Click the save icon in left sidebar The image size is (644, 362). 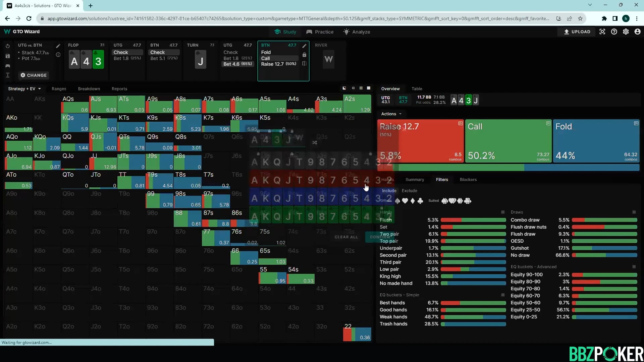click(8, 56)
